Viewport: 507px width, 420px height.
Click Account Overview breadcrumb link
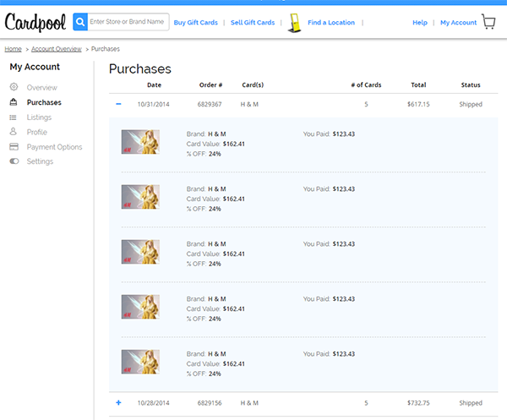tap(57, 49)
